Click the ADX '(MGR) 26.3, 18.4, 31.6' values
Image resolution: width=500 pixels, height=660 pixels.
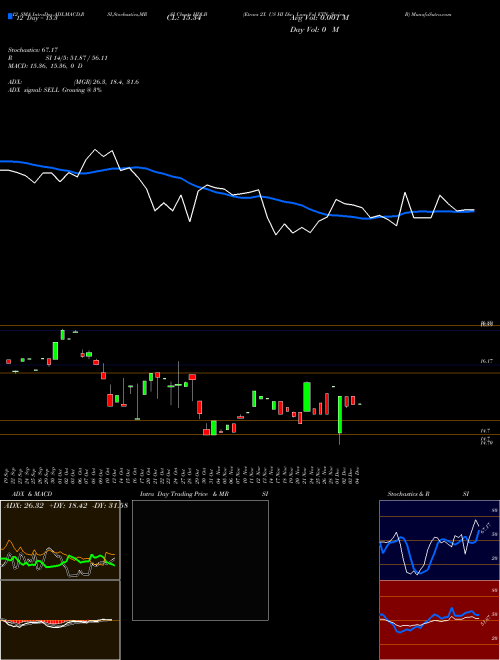point(106,82)
